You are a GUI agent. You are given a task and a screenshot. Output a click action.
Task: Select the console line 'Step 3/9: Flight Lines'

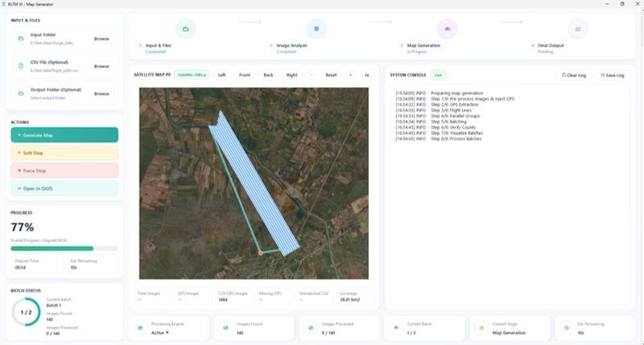tap(433, 110)
